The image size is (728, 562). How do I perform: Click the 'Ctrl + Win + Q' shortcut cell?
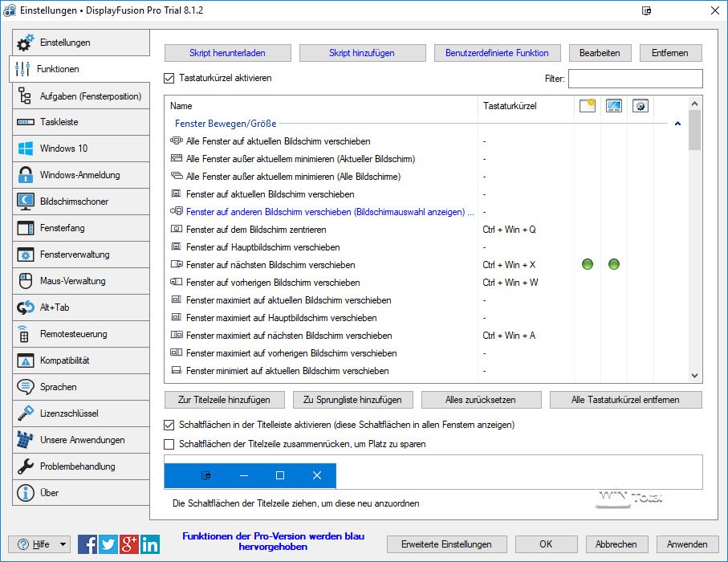(x=510, y=230)
